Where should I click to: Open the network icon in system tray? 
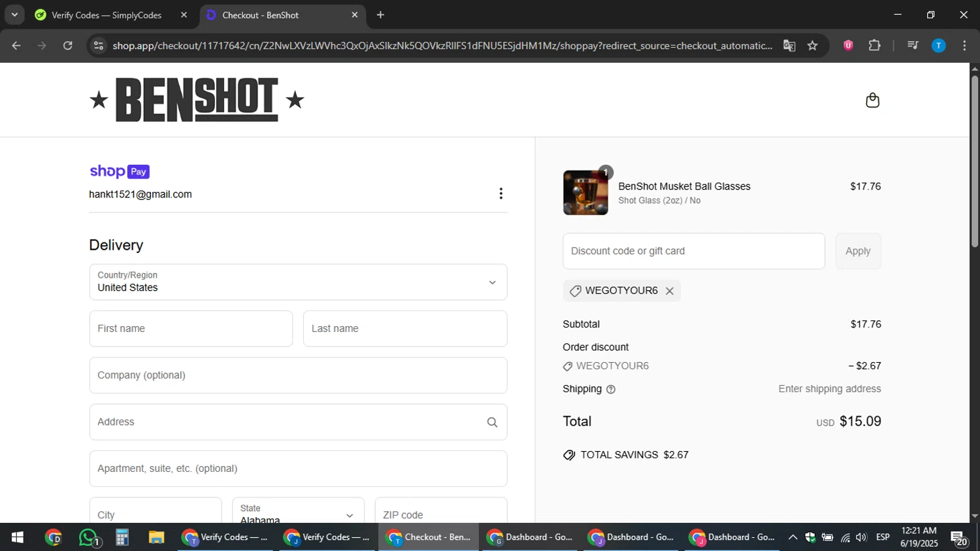[x=845, y=537]
